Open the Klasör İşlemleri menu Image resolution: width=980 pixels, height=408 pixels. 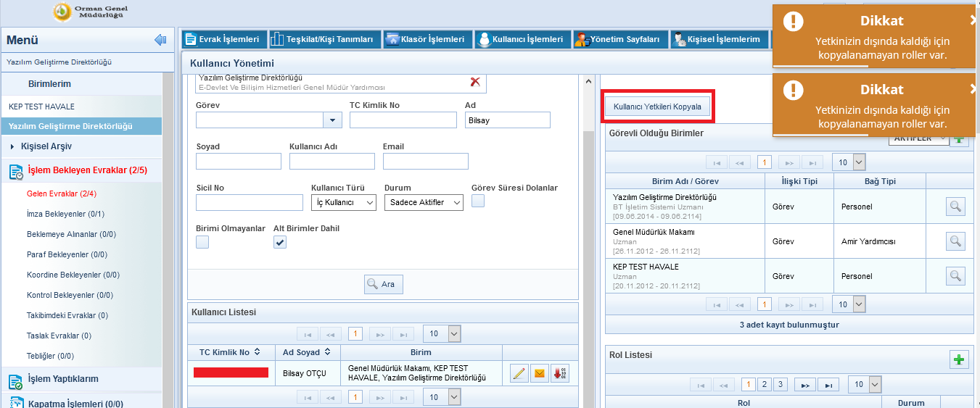[x=428, y=39]
